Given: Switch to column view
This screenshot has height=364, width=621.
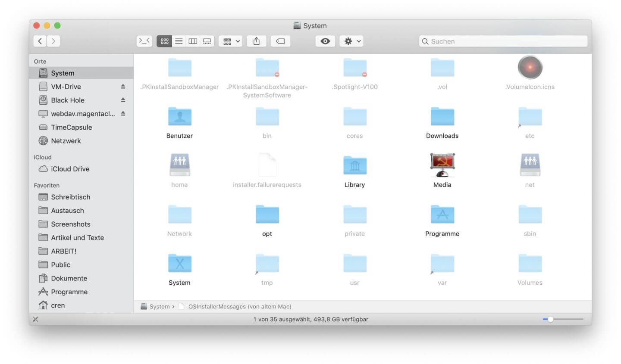Looking at the screenshot, I should [x=193, y=41].
